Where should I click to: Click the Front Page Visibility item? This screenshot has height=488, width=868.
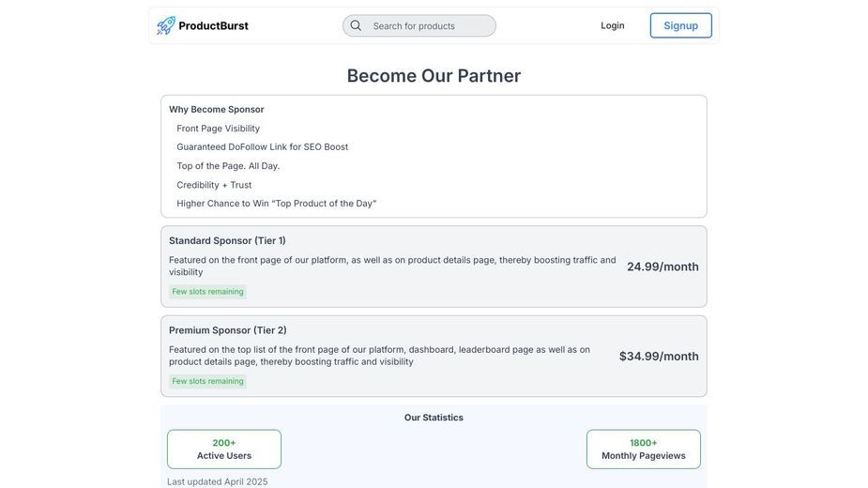tap(218, 128)
